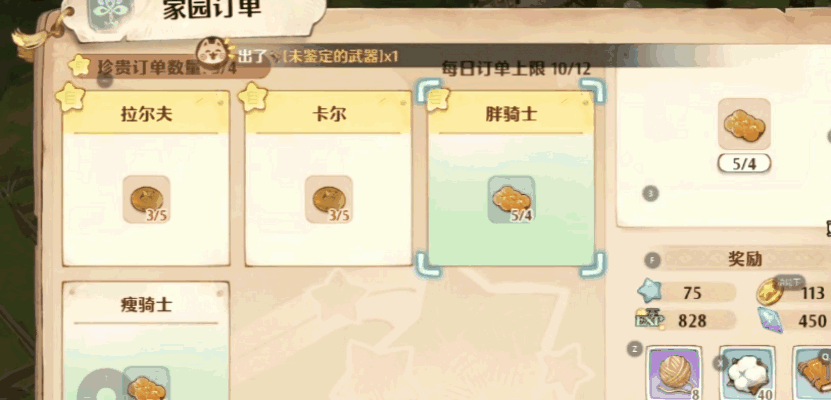Image resolution: width=831 pixels, height=400 pixels.
Task: Click the 5/4 quantity pill
Action: click(x=744, y=164)
